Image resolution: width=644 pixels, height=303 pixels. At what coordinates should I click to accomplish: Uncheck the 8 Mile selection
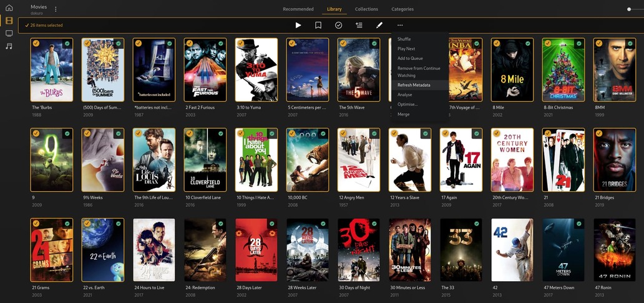pos(497,43)
